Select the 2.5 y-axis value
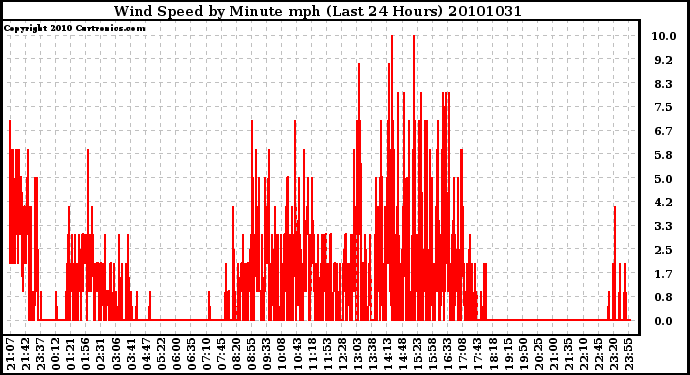Image resolution: width=690 pixels, height=375 pixels. 664,250
